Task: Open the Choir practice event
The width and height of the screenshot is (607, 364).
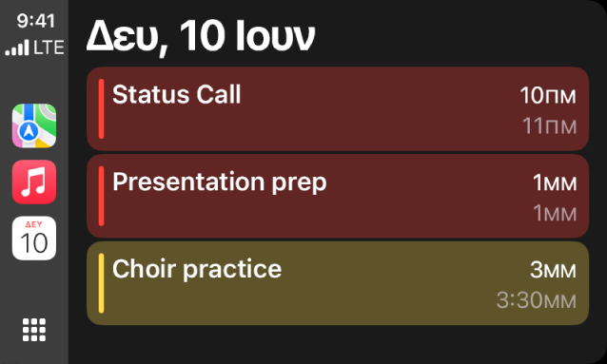Action: pyautogui.click(x=338, y=283)
